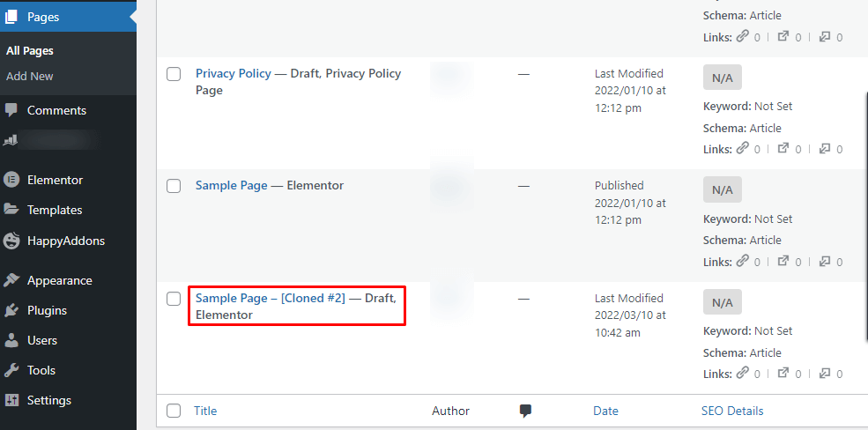Image resolution: width=868 pixels, height=430 pixels.
Task: Open Templates folder icon in sidebar
Action: click(11, 210)
